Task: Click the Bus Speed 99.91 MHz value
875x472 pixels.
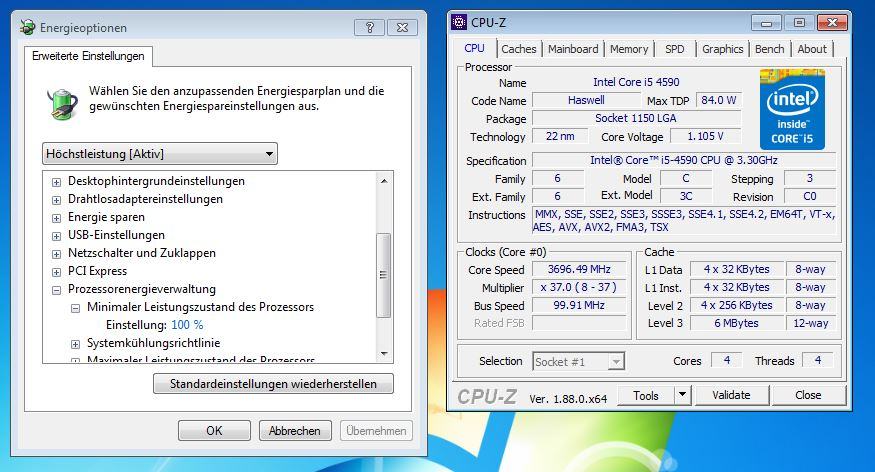Action: tap(579, 305)
